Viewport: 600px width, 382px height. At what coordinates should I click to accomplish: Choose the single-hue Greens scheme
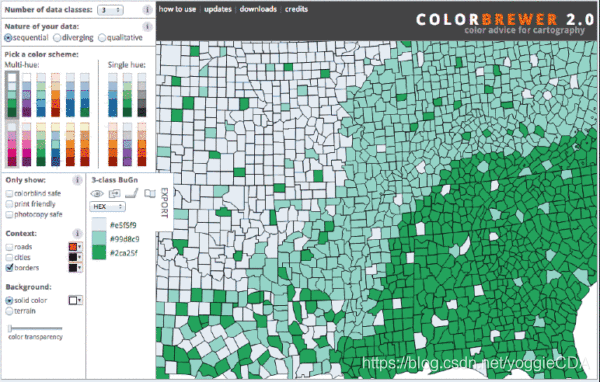coord(127,95)
